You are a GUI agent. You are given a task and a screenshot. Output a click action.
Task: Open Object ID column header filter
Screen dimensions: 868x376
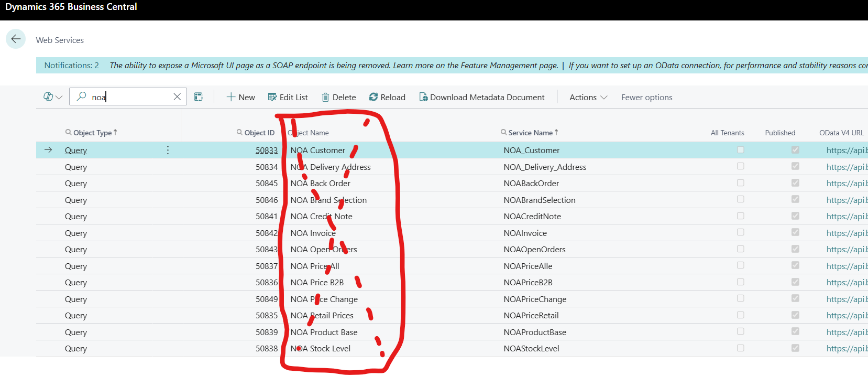click(256, 133)
